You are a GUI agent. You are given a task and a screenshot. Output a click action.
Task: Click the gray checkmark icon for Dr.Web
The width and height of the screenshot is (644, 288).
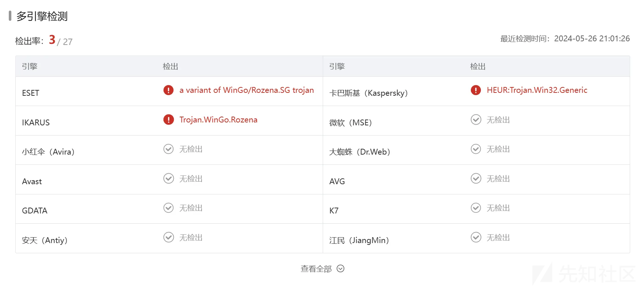[x=476, y=149]
